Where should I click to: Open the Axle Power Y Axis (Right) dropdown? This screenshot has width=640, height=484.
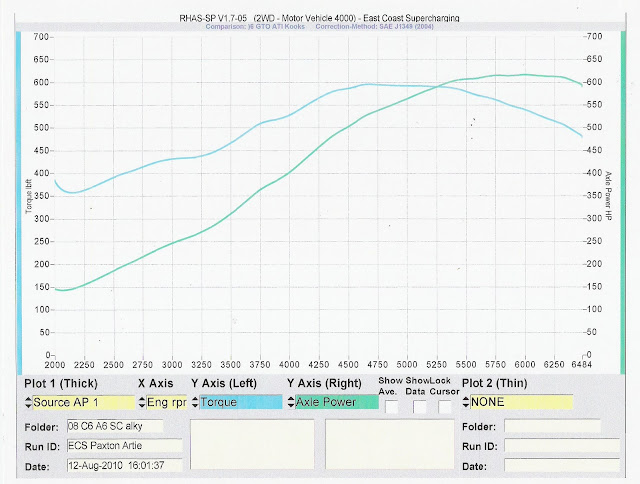(x=334, y=402)
